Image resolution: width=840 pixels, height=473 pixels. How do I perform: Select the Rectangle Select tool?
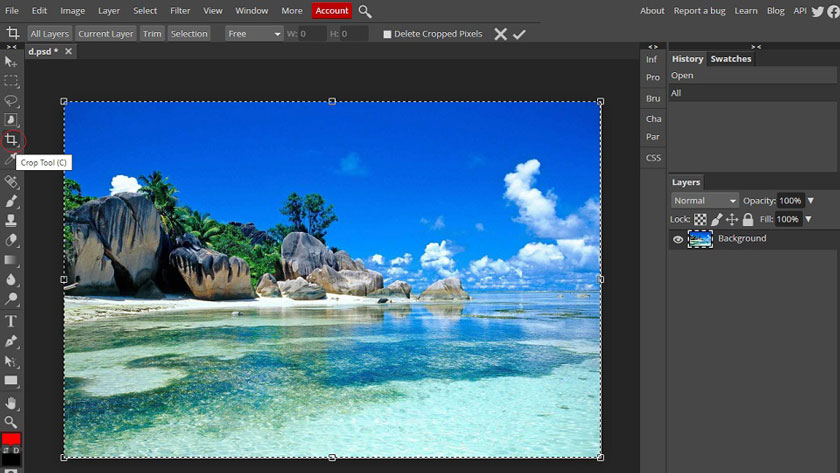pos(11,81)
